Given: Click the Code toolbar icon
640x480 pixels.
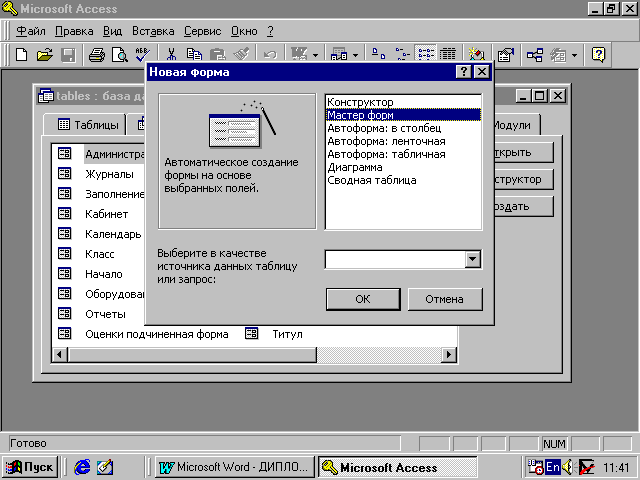Looking at the screenshot, I should [x=476, y=55].
